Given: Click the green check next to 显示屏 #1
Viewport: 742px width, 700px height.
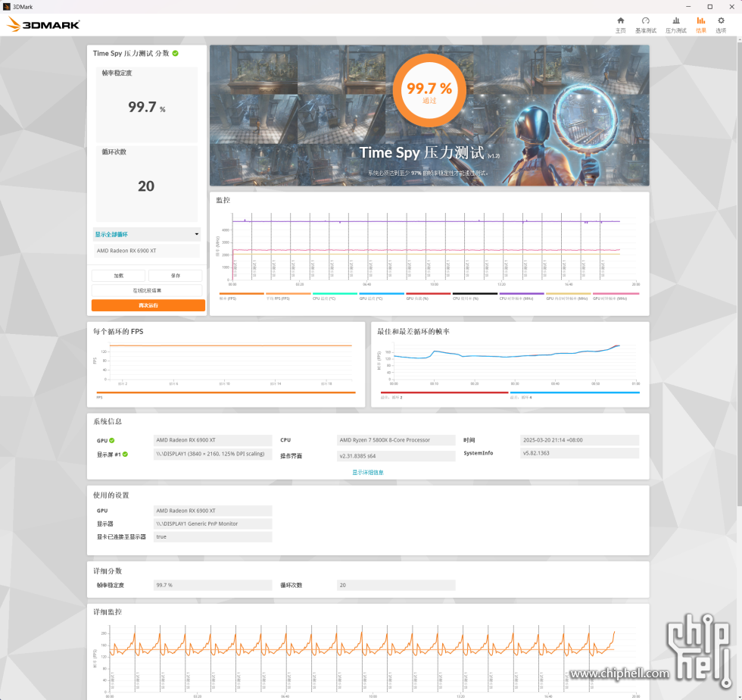Looking at the screenshot, I should 126,455.
